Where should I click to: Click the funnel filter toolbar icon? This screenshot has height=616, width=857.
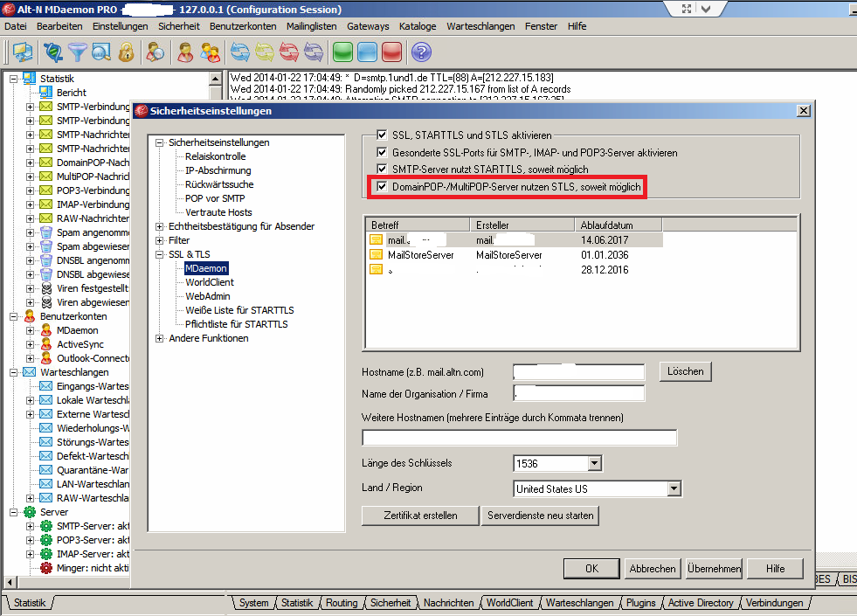coord(78,52)
